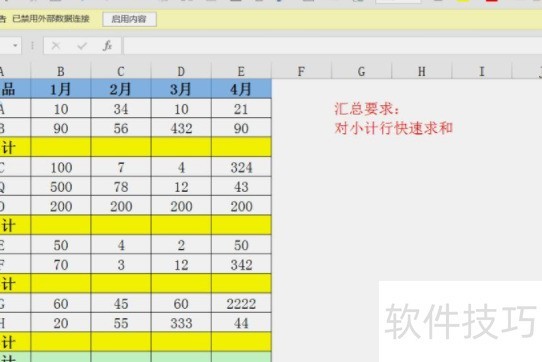Select column B header
542x362 pixels.
pyautogui.click(x=61, y=72)
